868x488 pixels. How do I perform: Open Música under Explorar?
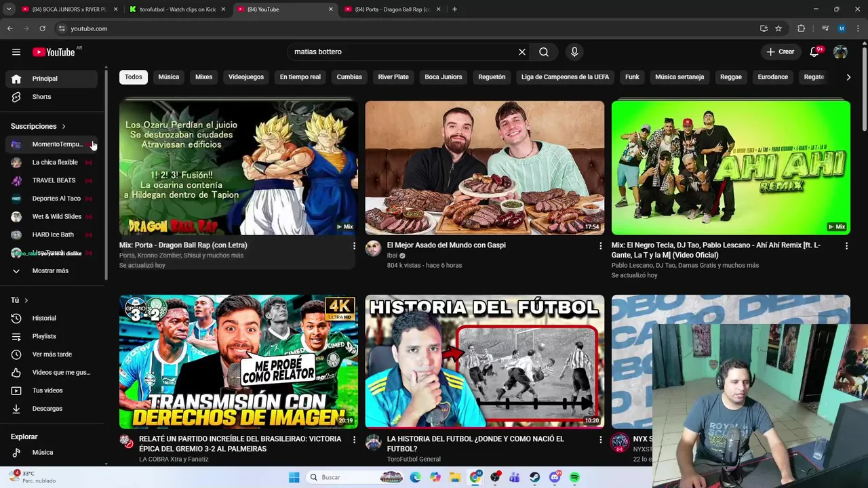pyautogui.click(x=52, y=452)
